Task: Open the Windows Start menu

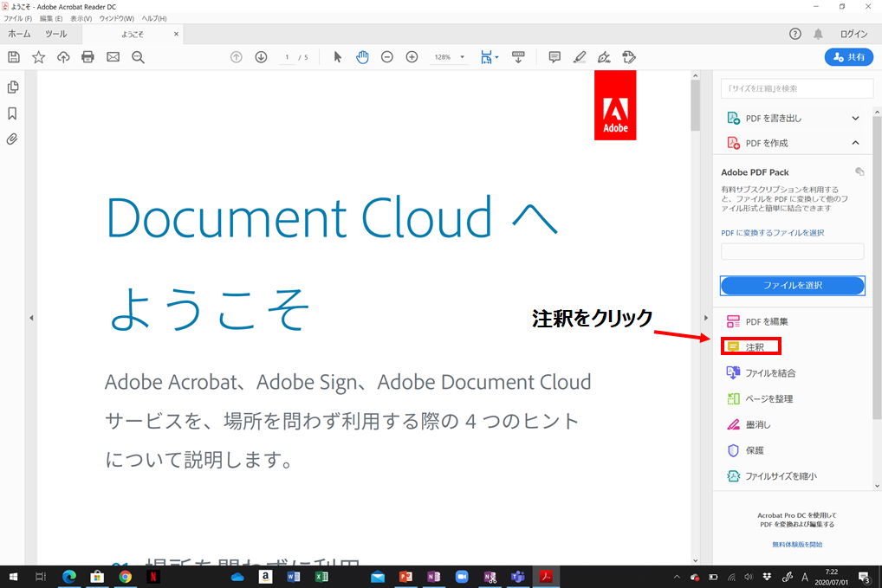Action: click(13, 577)
